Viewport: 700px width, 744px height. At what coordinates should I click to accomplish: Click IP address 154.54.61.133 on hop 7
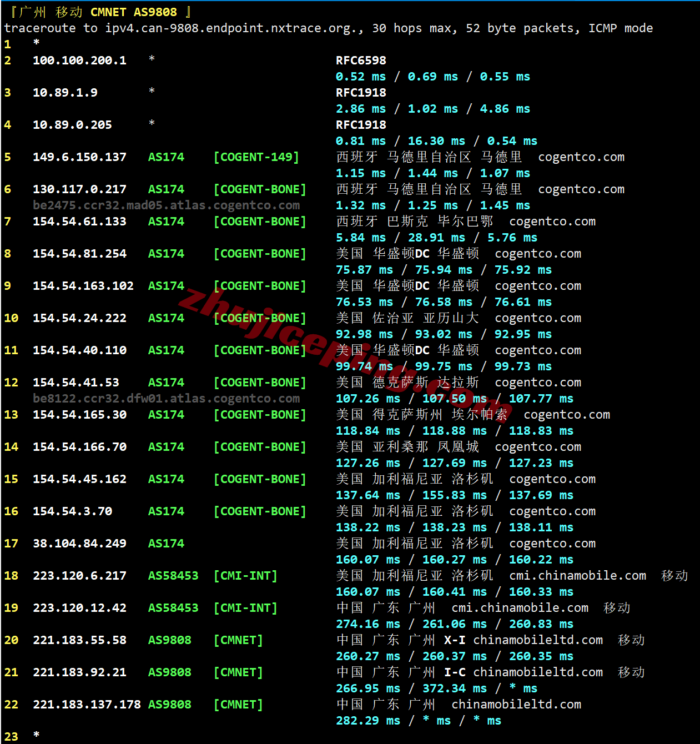79,222
